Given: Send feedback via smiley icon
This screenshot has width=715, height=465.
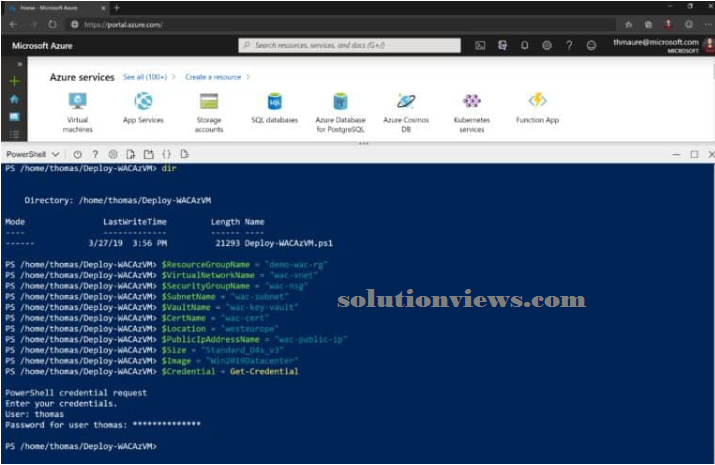Looking at the screenshot, I should click(x=591, y=45).
